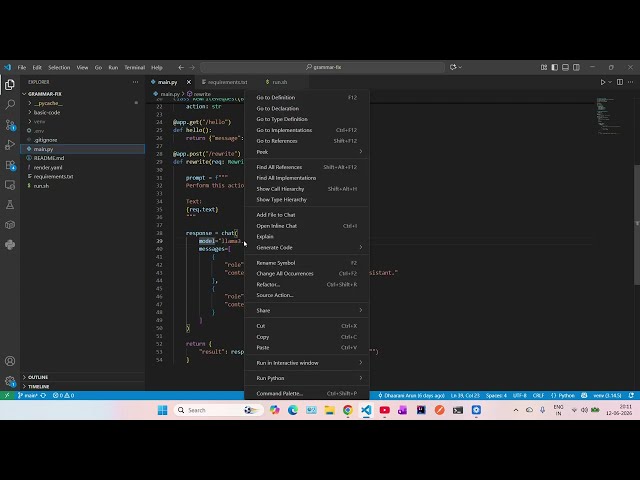Collapse the GRAMMAR-FIX root folder
The height and width of the screenshot is (480, 640).
pos(45,94)
